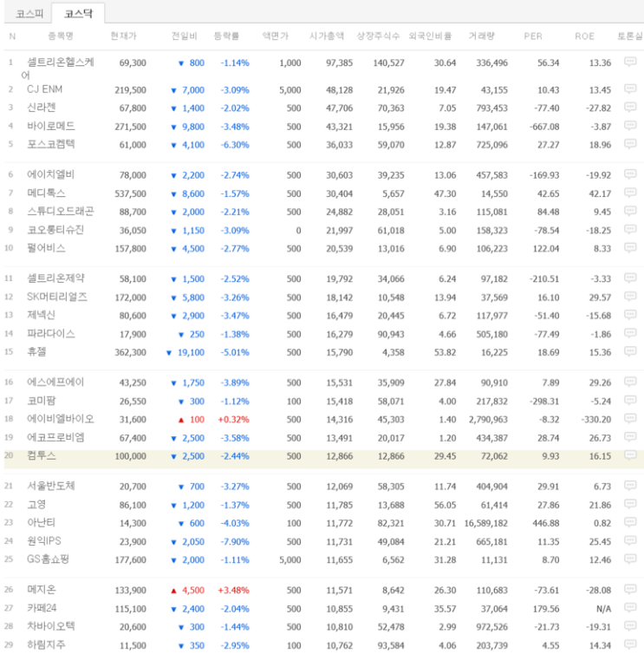Open the 컴투스 stock link
644x654 pixels.
[41, 456]
